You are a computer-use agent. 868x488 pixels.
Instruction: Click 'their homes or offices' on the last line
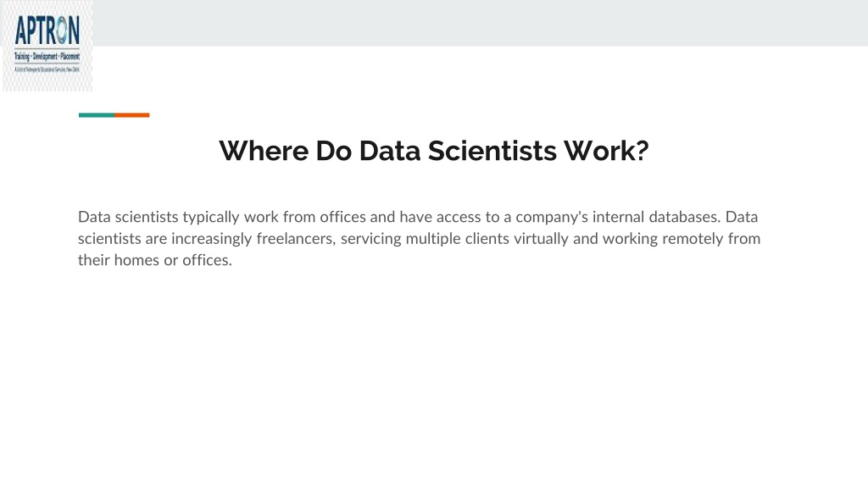click(154, 260)
